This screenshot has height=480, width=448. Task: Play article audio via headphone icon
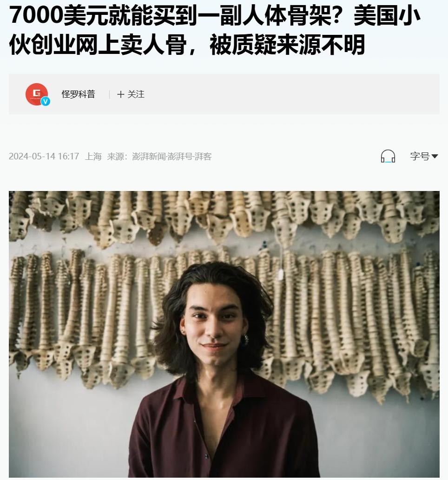388,156
